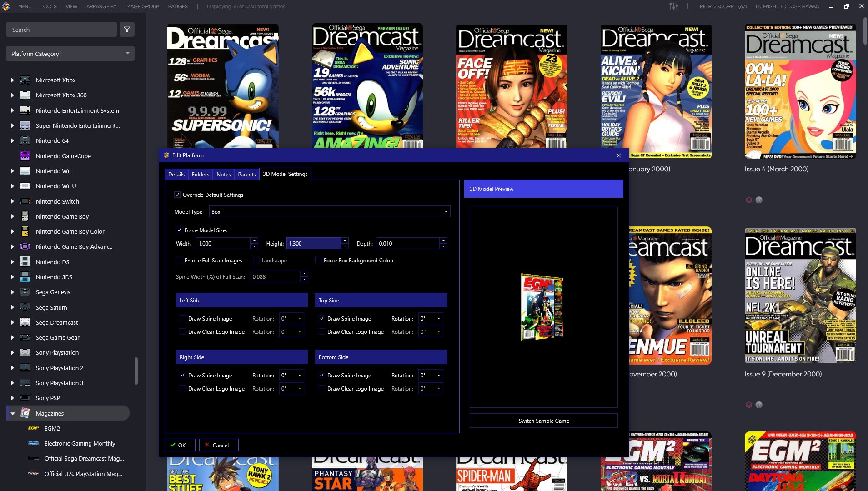Click Issue 4 Dreamcast magazine cover thumbnail
The image size is (868, 491).
(800, 91)
